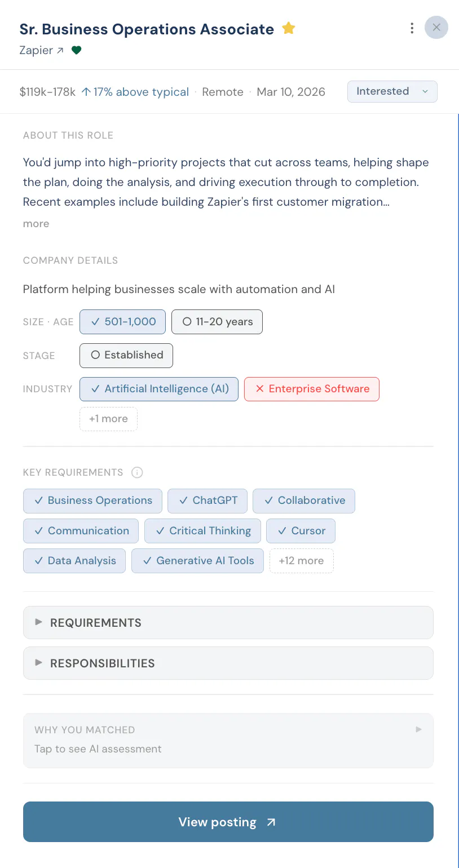Expand the REQUIREMENTS section
This screenshot has width=459, height=868.
[x=228, y=622]
